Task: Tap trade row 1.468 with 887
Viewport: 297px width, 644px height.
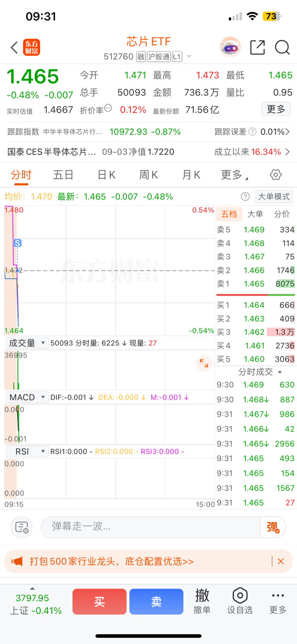Action: click(256, 399)
